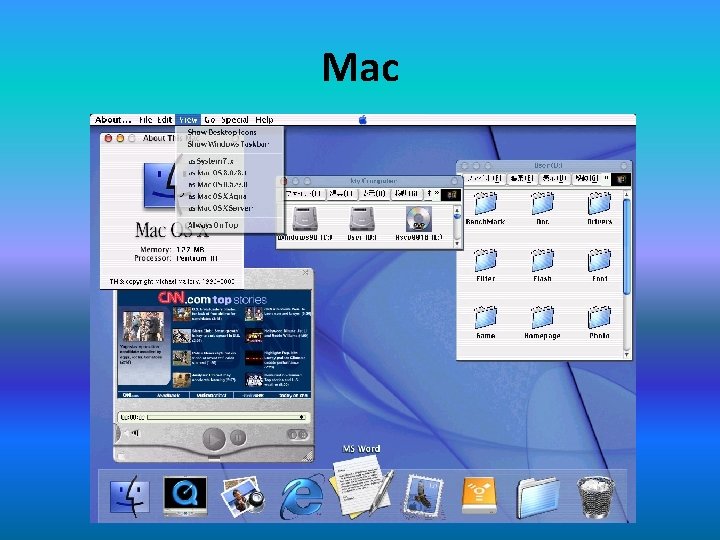Click the highlighted View menu
This screenshot has width=720, height=540.
coord(188,120)
